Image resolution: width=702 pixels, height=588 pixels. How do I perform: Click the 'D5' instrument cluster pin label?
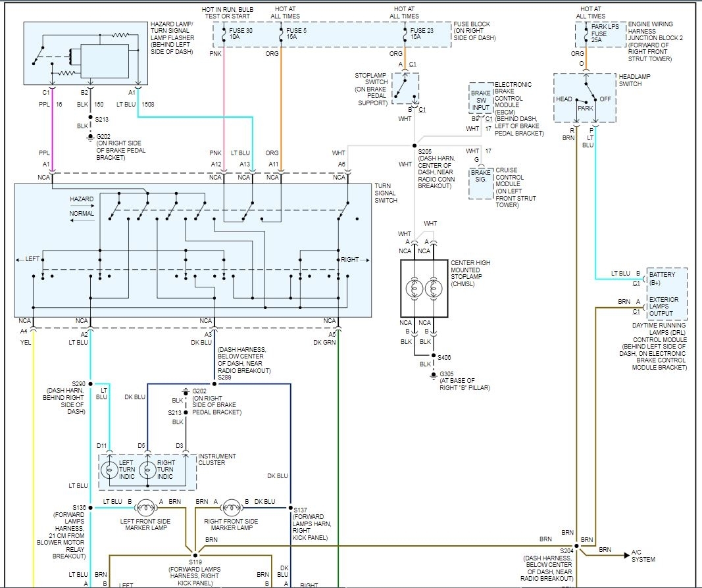141,446
